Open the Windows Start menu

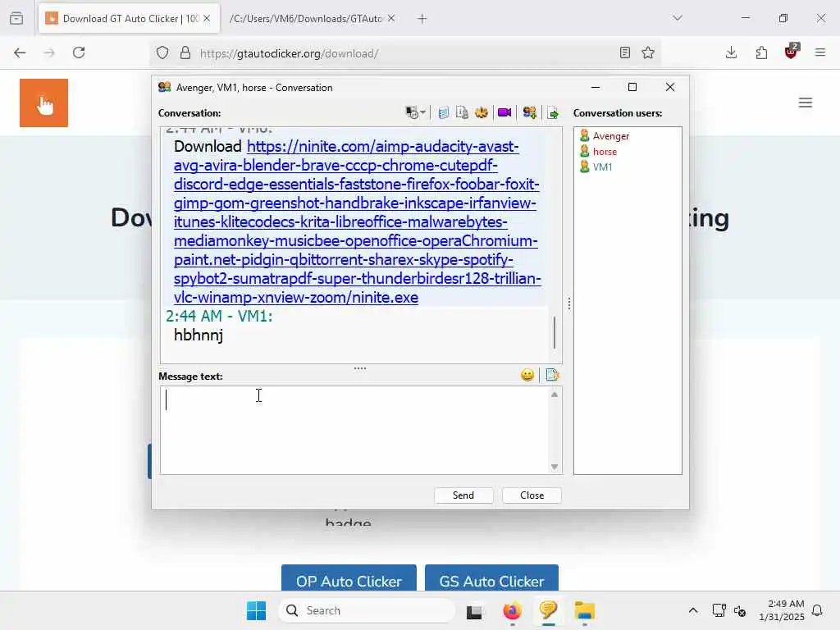point(256,610)
